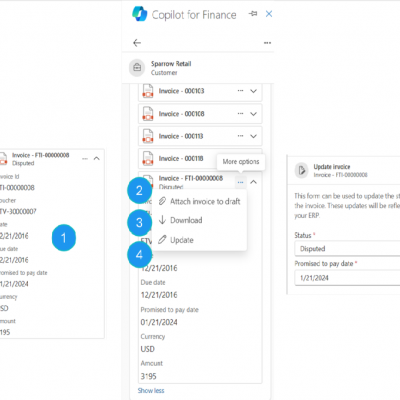Open more options for Invoice 000108
Viewport: 400px width, 400px height.
click(x=240, y=114)
